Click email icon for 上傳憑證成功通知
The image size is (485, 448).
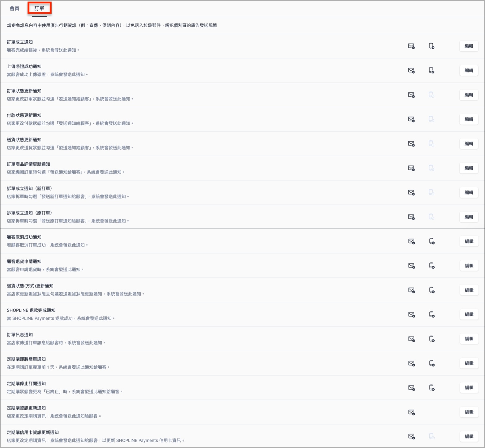click(411, 70)
